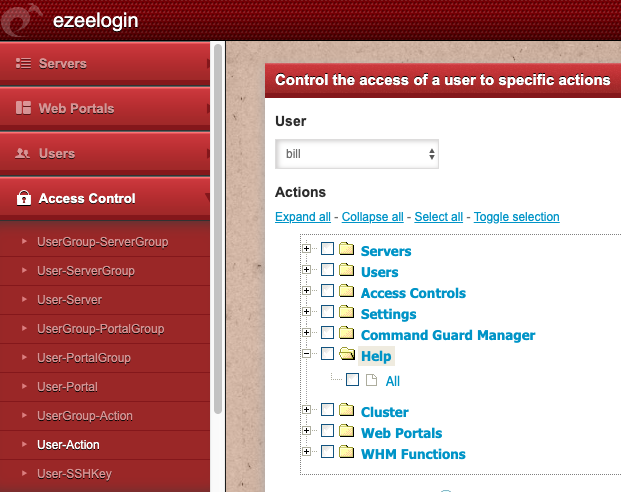Open the User-Server submenu item
This screenshot has width=621, height=492.
pos(105,300)
